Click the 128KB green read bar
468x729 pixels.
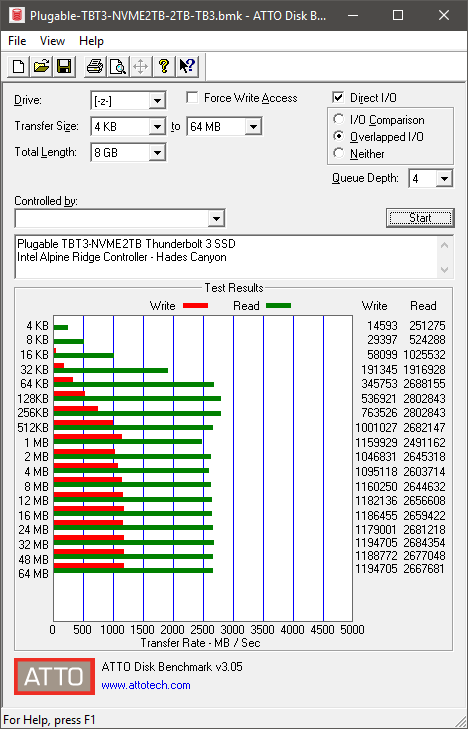(137, 399)
